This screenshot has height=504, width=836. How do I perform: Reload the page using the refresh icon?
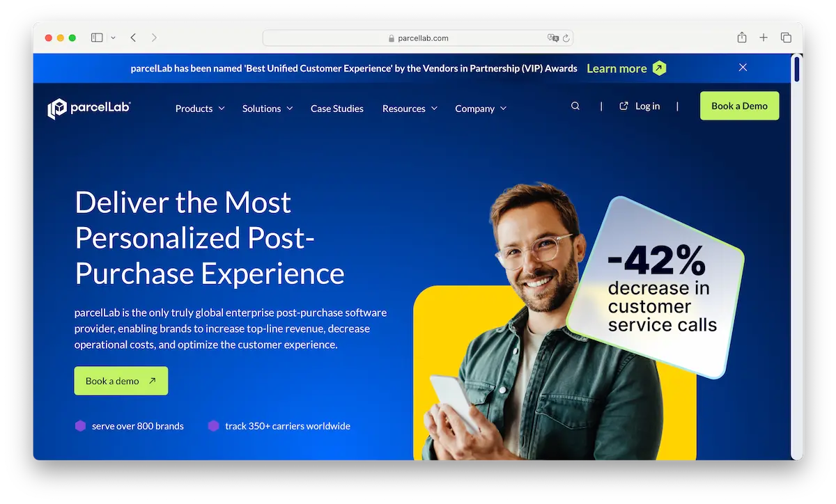[566, 38]
